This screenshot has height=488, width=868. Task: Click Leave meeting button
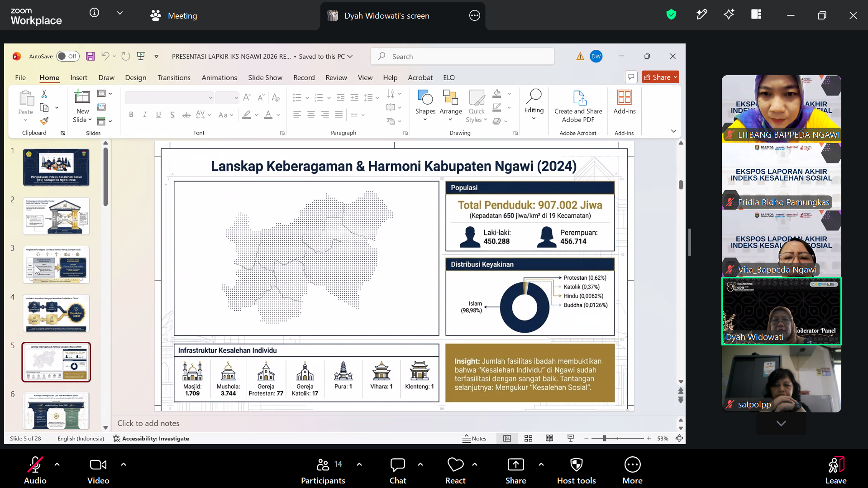(x=835, y=471)
